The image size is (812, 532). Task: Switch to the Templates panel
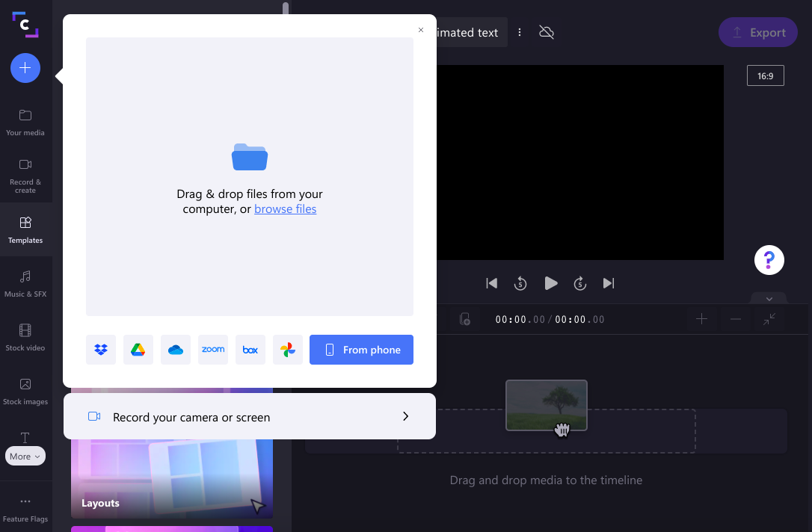click(25, 229)
